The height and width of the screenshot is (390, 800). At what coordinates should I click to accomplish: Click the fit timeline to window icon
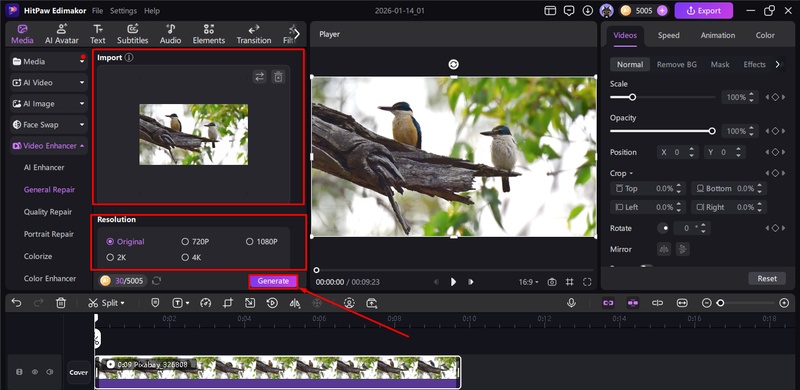point(682,303)
